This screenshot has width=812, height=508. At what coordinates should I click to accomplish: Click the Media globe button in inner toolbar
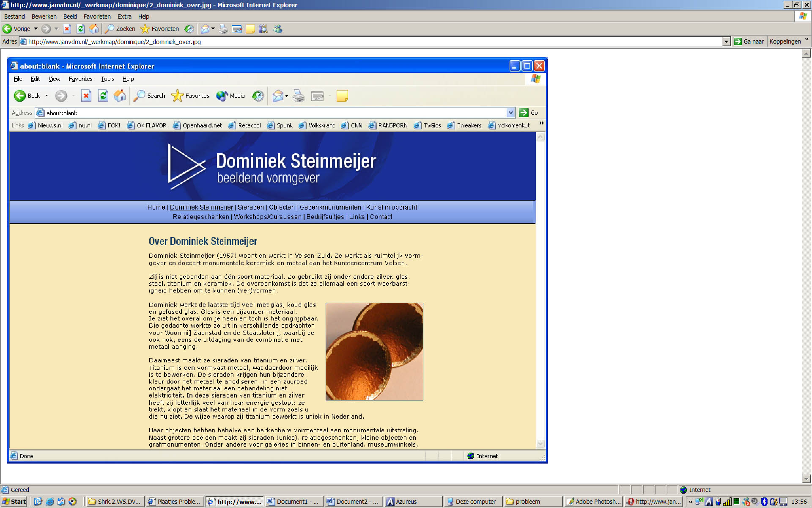[230, 96]
